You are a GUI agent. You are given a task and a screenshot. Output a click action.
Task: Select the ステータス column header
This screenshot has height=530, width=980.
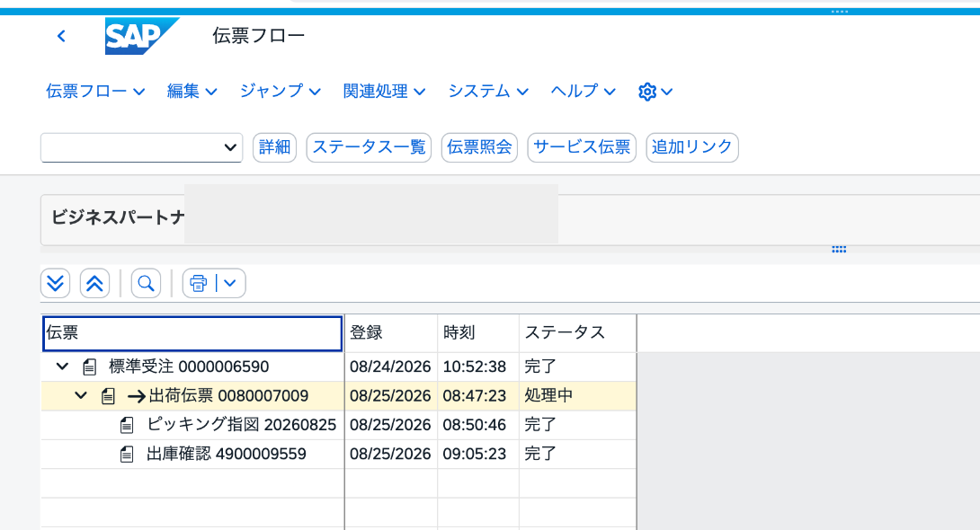point(577,333)
